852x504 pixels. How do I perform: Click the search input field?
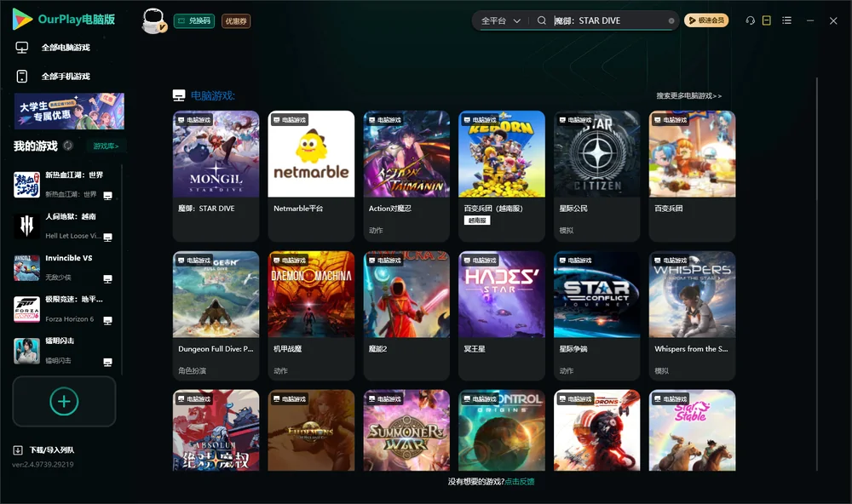tap(610, 20)
